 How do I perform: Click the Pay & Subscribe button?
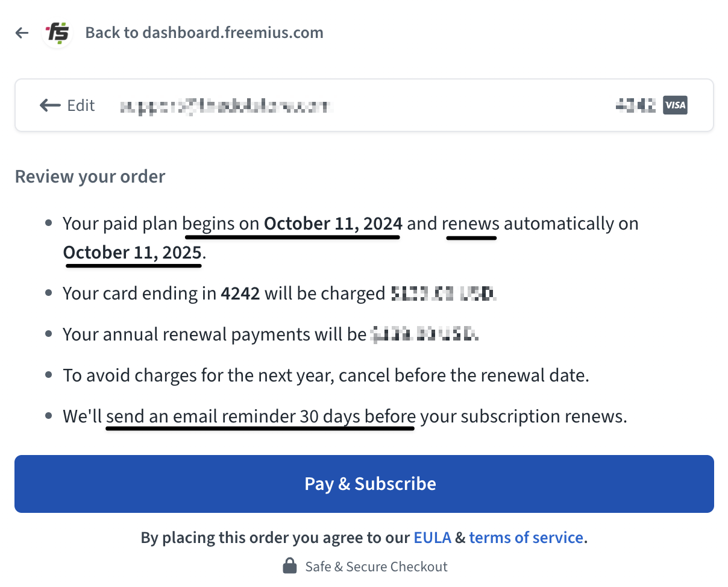tap(364, 484)
